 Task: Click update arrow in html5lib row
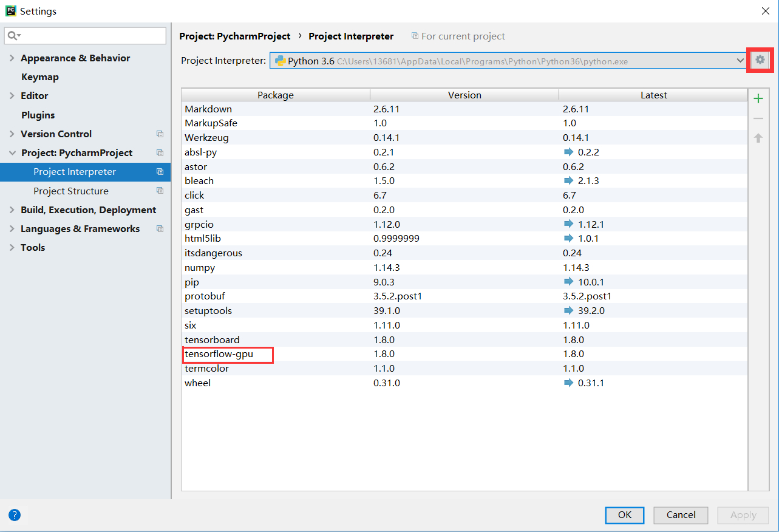568,238
